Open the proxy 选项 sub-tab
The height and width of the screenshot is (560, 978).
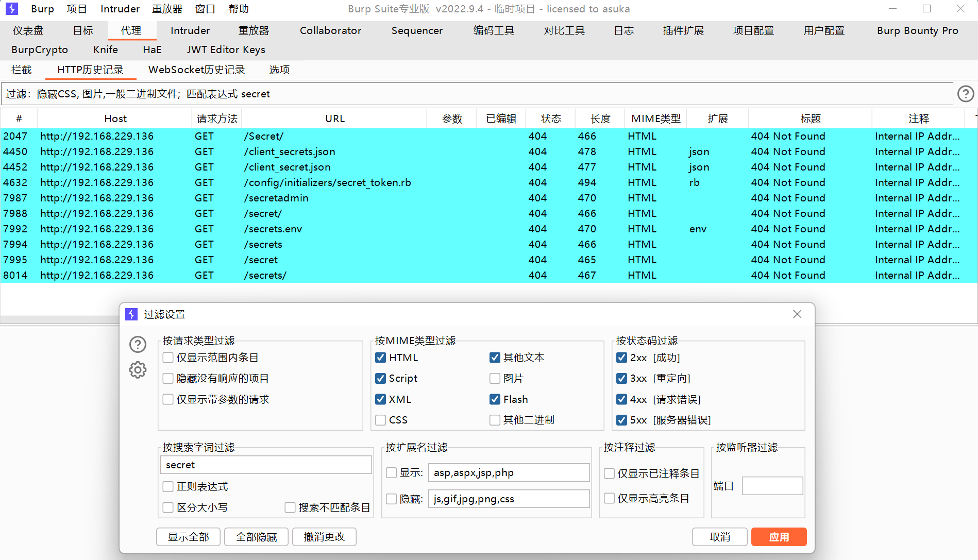point(280,70)
